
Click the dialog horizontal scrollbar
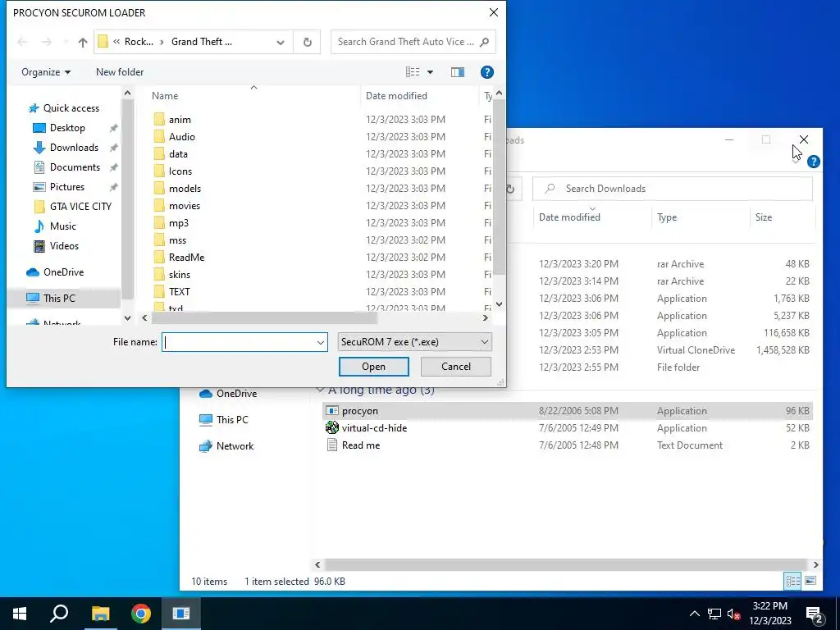(264, 317)
